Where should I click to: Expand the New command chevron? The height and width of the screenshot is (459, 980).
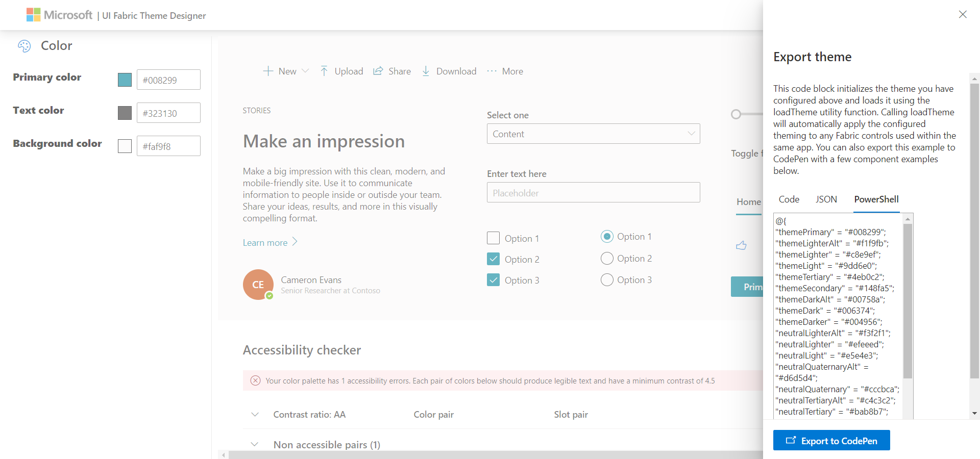pos(305,71)
